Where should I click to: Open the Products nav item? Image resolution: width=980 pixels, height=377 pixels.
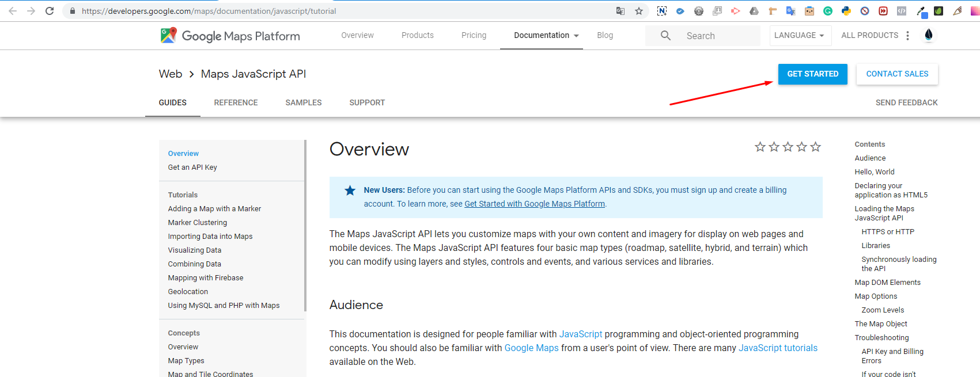417,35
